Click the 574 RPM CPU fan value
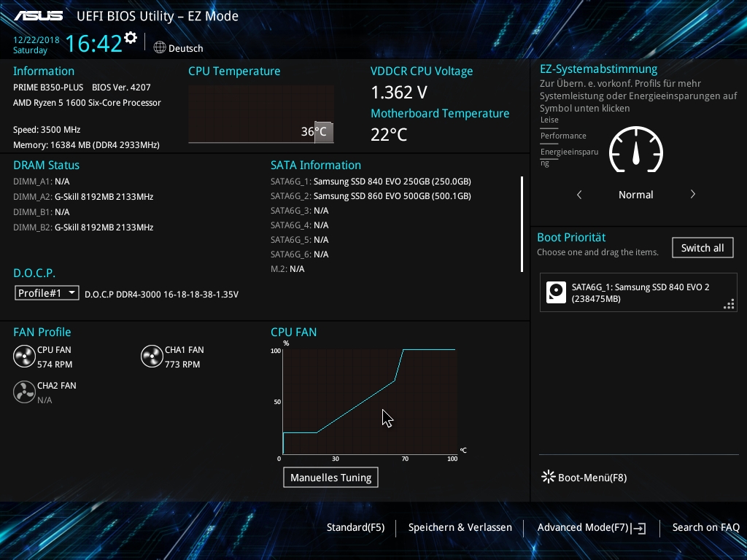 55,365
